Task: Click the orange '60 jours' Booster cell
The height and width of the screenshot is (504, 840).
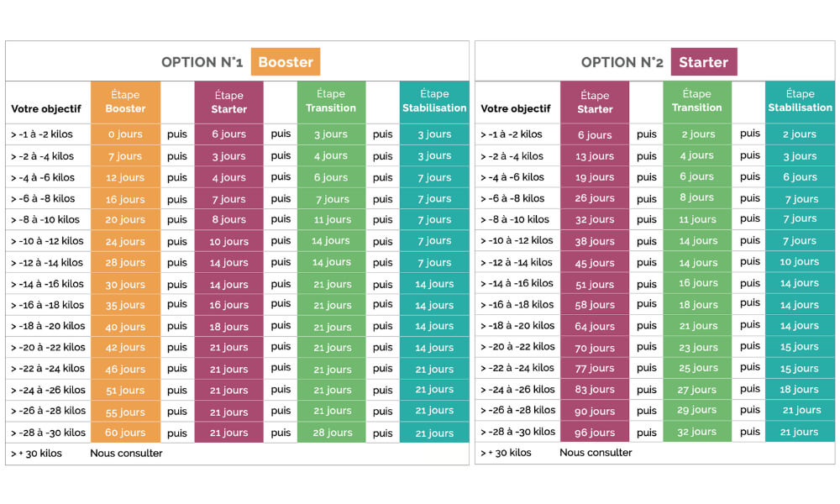Action: coord(125,433)
